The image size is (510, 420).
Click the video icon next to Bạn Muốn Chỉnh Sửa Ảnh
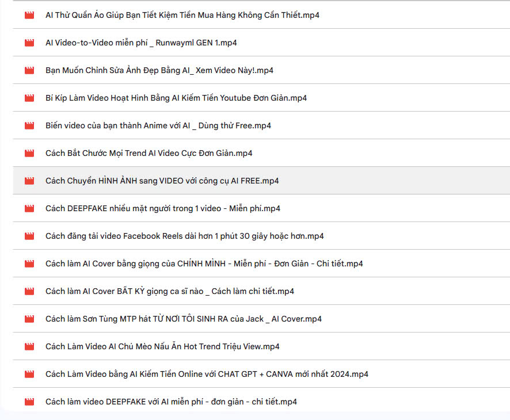[x=29, y=70]
